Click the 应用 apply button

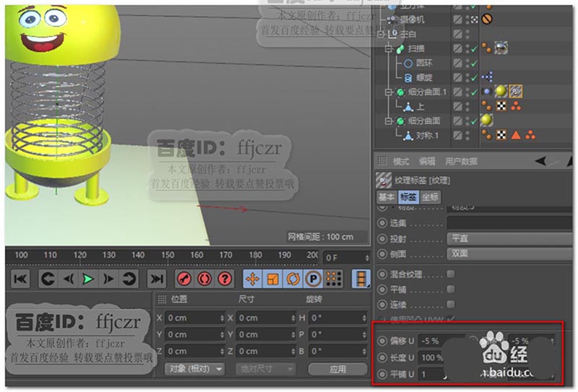click(x=337, y=369)
